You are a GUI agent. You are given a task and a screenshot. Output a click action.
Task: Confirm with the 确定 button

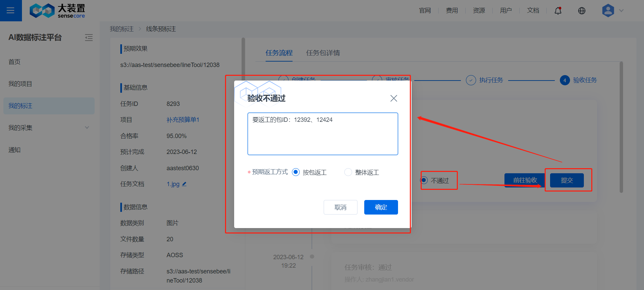click(x=381, y=207)
